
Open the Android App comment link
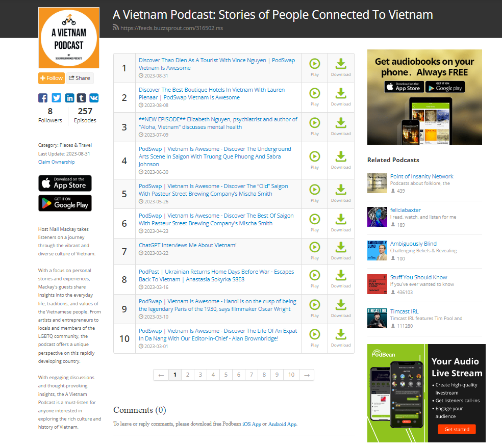click(283, 424)
